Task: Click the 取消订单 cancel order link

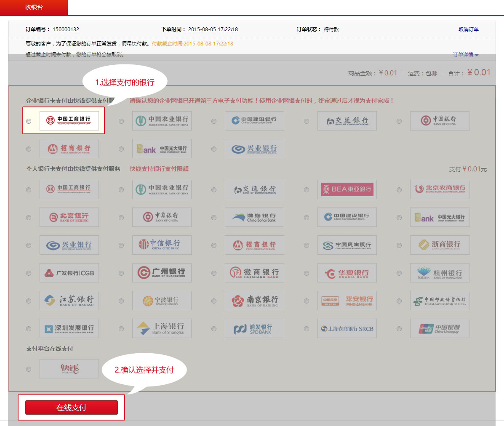Action: pos(468,29)
